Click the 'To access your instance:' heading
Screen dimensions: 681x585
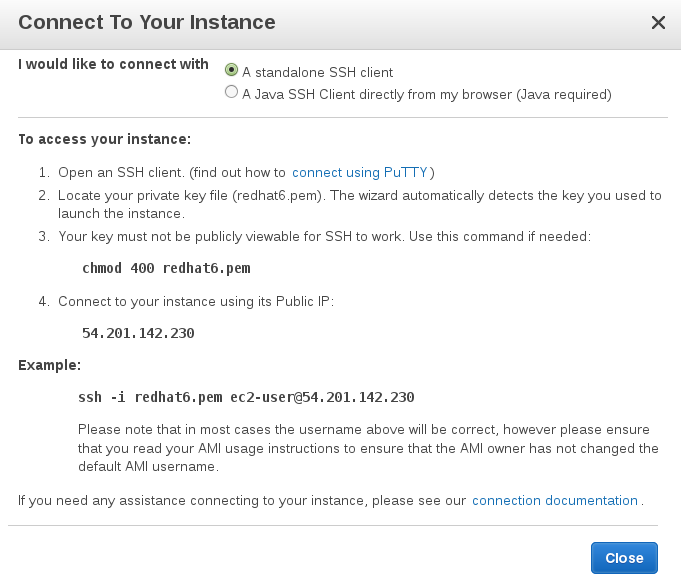[x=104, y=139]
